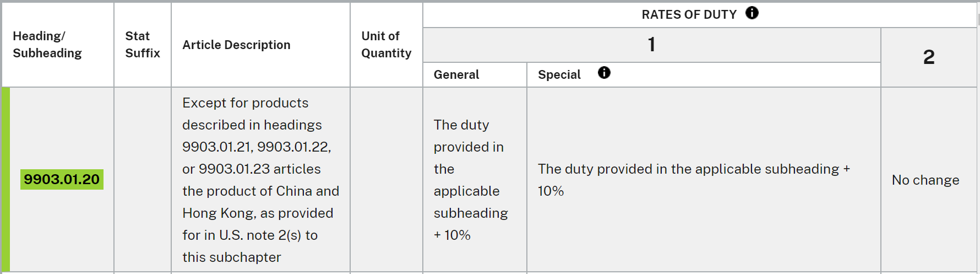Click the empty Stat Suffix cell for 9903.01.20
Viewport: 980px width, 274px height.
tap(143, 180)
